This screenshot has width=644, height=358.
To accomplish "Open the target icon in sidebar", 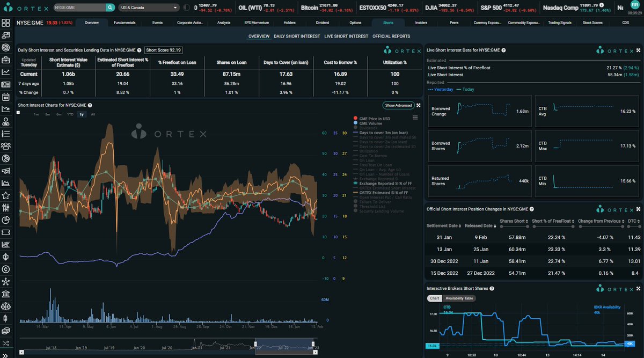I will [6, 47].
